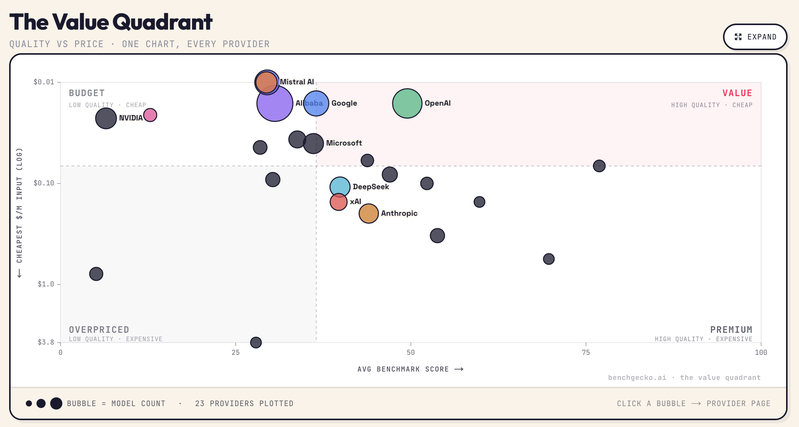Click the PREMIUM quadrant heading
This screenshot has width=799, height=427.
tap(731, 330)
